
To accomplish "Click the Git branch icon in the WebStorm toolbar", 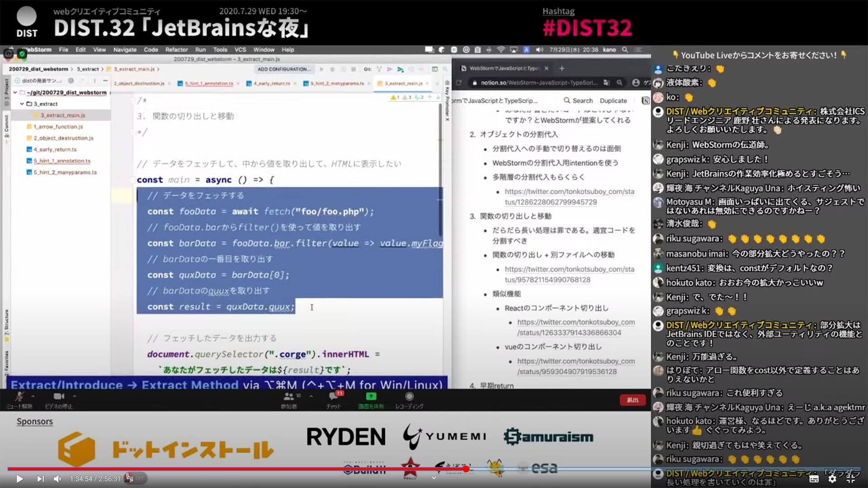I will tap(379, 69).
